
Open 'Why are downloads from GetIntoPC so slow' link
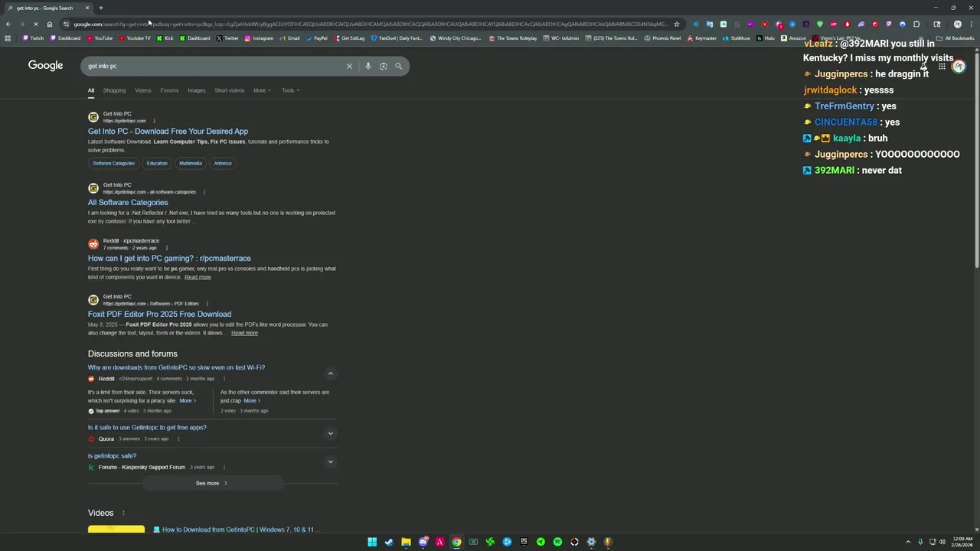tap(176, 367)
